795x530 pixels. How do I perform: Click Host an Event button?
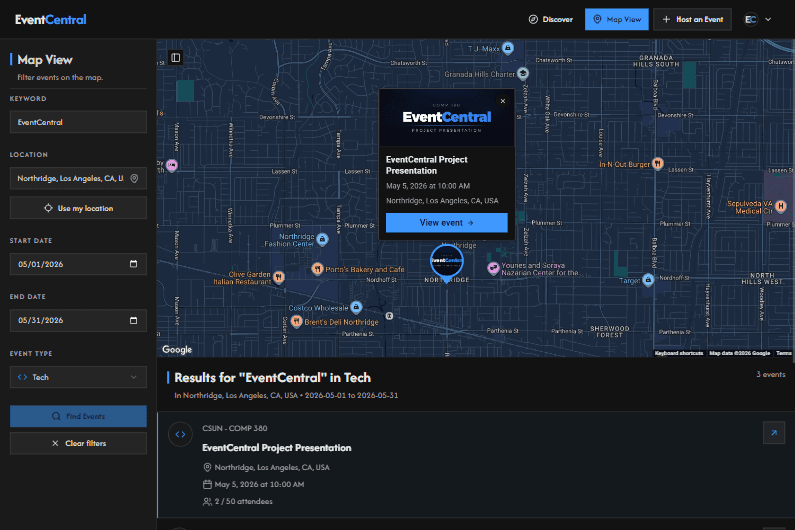tap(692, 19)
